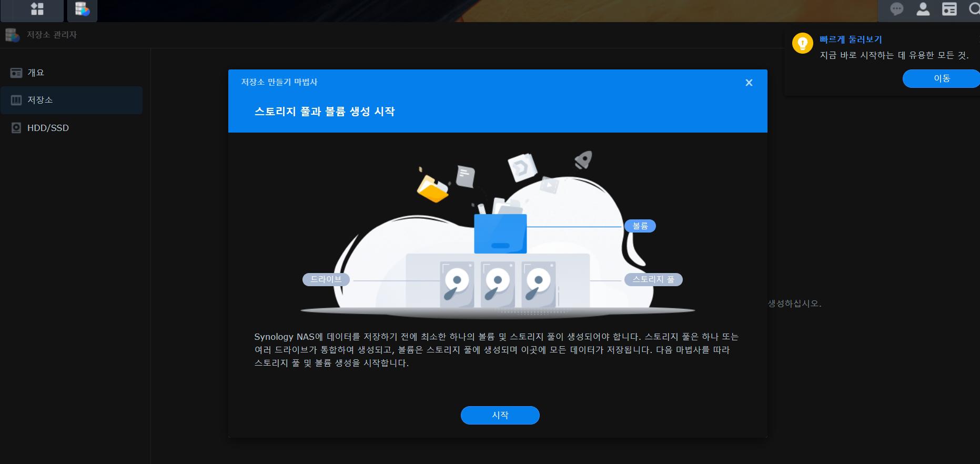Select 저장소 in the sidebar

tap(40, 100)
